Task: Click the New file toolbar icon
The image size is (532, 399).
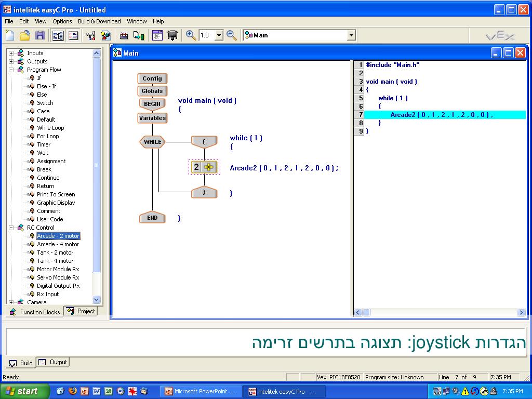Action: tap(10, 35)
